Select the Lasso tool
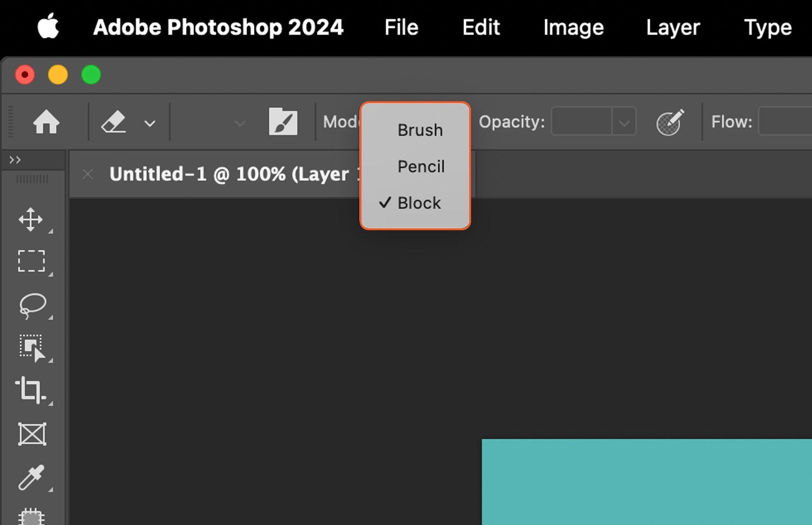 click(x=32, y=305)
